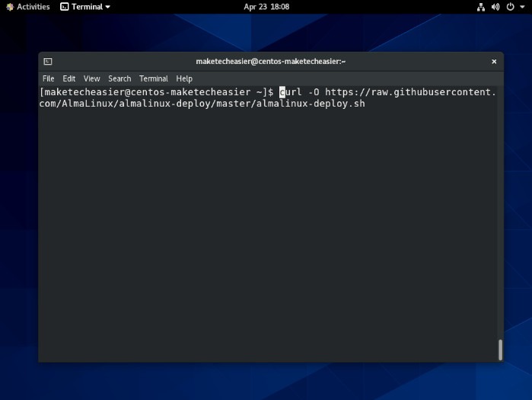Expand the system menu arrow at top right
Screen dimensions: 532x400
(x=522, y=7)
